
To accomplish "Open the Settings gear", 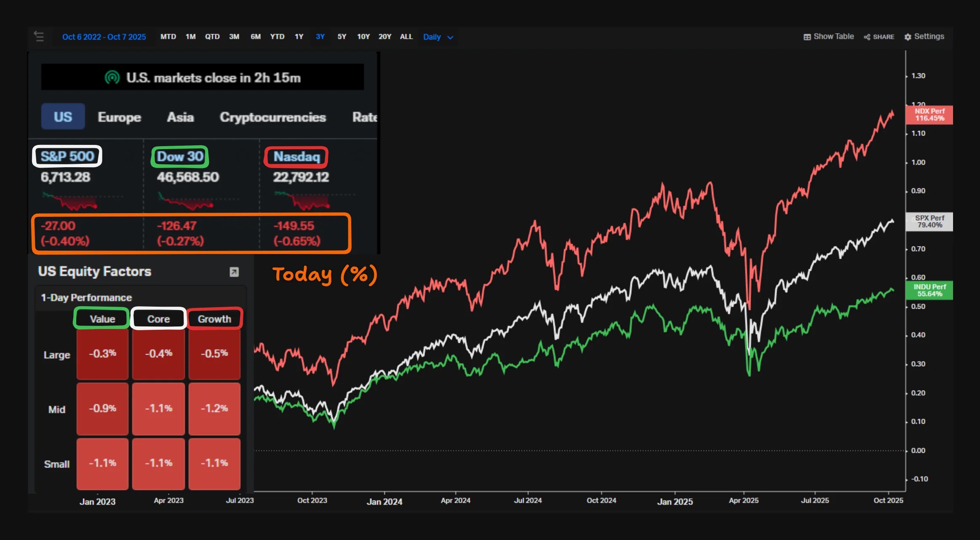I will coord(908,37).
